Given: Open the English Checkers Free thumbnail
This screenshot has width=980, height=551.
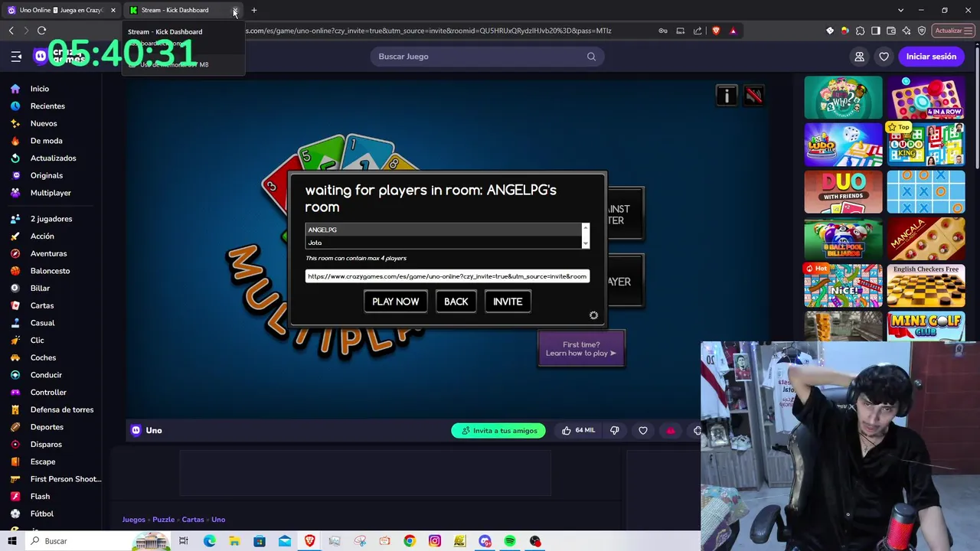Looking at the screenshot, I should pos(926,285).
